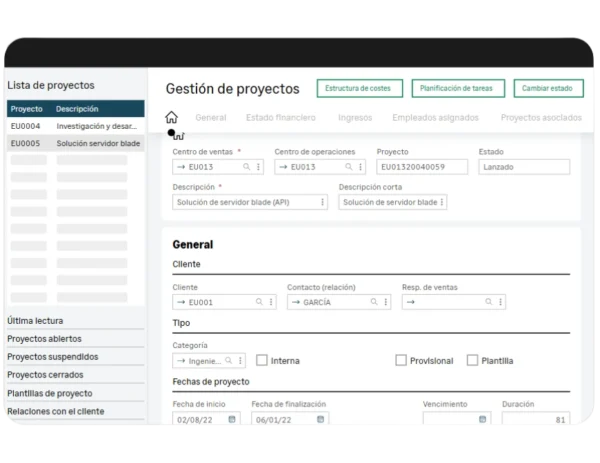
Task: Switch to Estado financiero tab
Action: [281, 117]
